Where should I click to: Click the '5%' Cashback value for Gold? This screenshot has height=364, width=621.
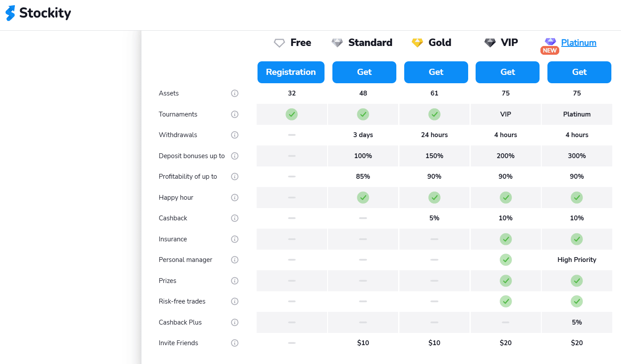click(x=434, y=218)
